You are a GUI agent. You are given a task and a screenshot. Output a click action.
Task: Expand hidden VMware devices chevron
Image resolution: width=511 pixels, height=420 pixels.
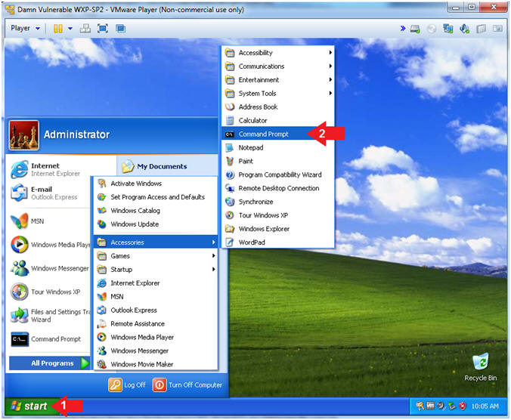(403, 28)
